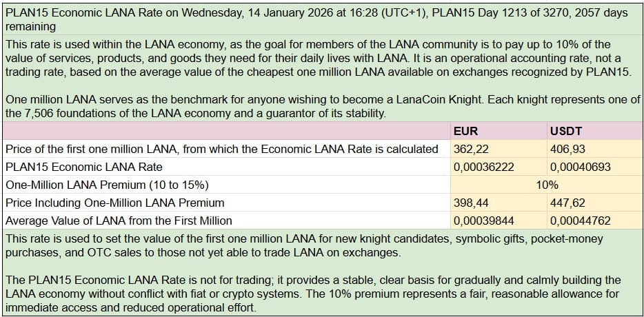Image resolution: width=644 pixels, height=317 pixels.
Task: Click the USDT rate value 0,00040693
Action: (x=594, y=167)
